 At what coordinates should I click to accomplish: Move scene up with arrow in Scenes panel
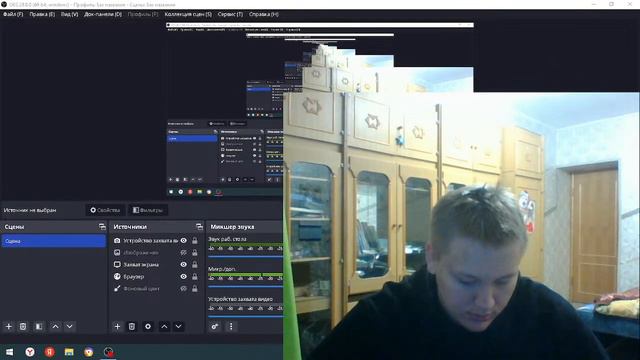point(55,327)
